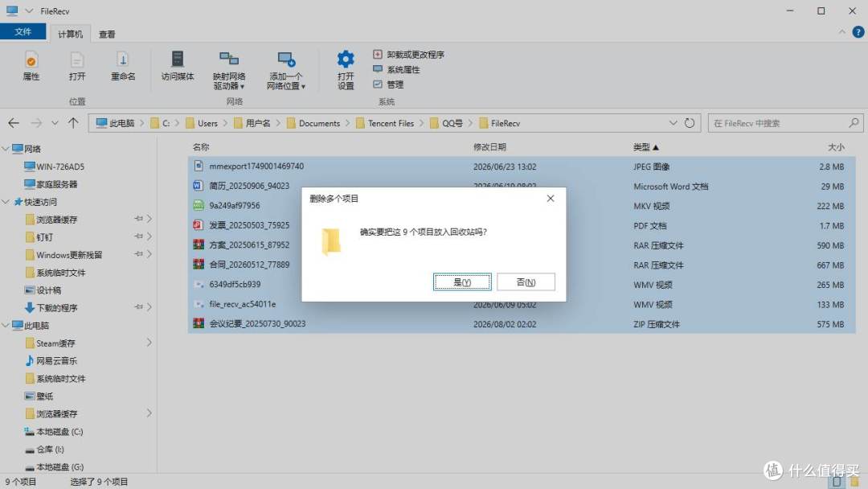Image resolution: width=868 pixels, height=489 pixels.
Task: Click Word icon of 简历_20250906_94023
Action: (199, 186)
